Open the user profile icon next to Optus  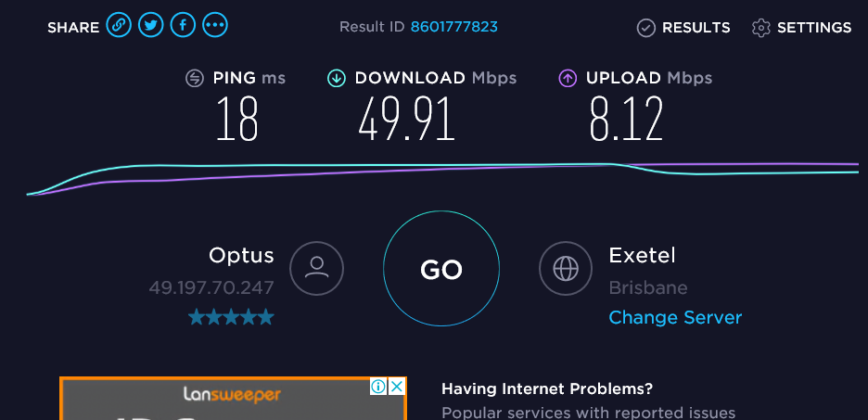[x=316, y=268]
